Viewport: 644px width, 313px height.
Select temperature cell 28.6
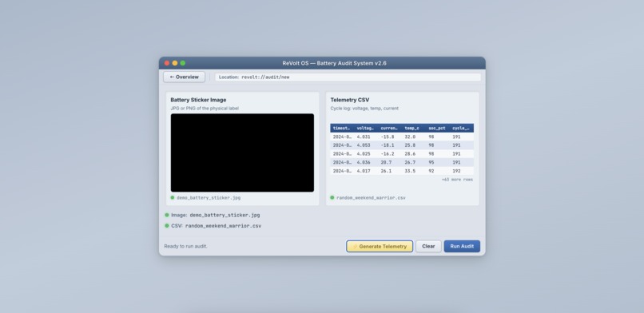point(410,154)
